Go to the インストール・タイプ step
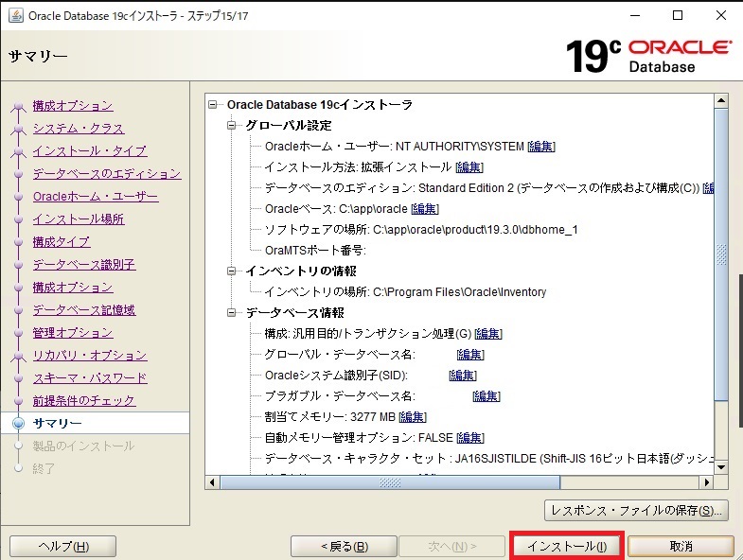This screenshot has height=560, width=743. click(x=90, y=151)
